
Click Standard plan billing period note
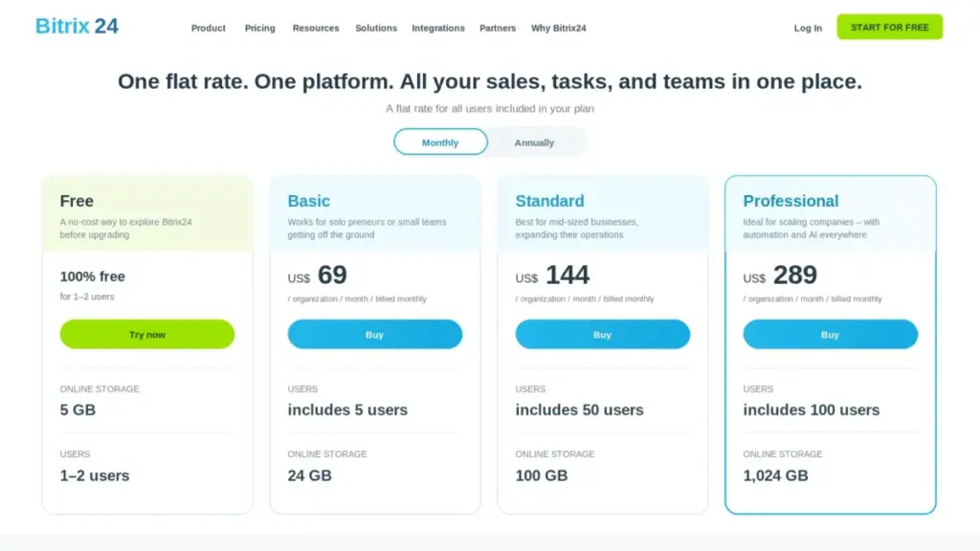(585, 299)
